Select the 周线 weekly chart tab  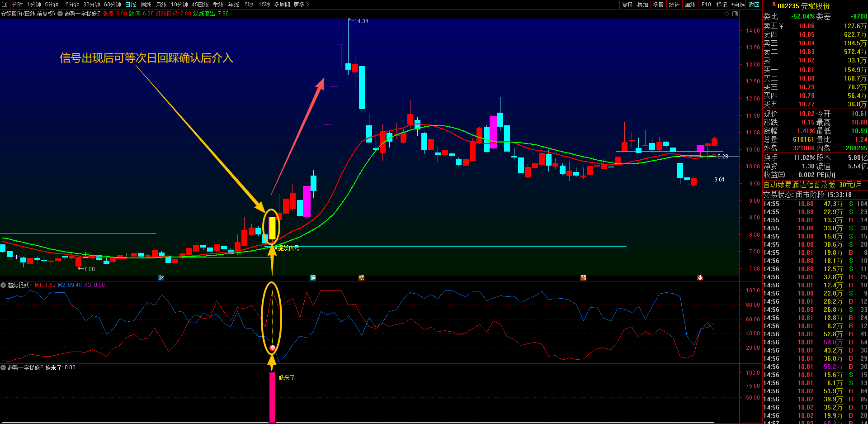click(146, 5)
